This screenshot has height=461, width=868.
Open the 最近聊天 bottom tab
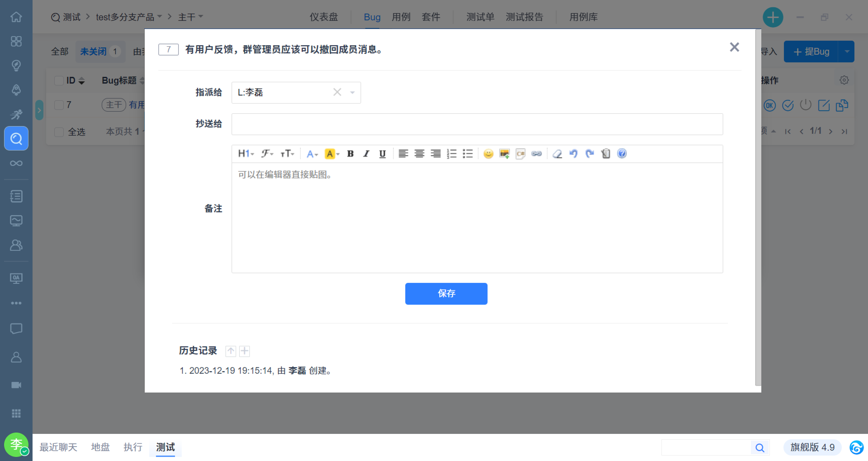pyautogui.click(x=58, y=447)
